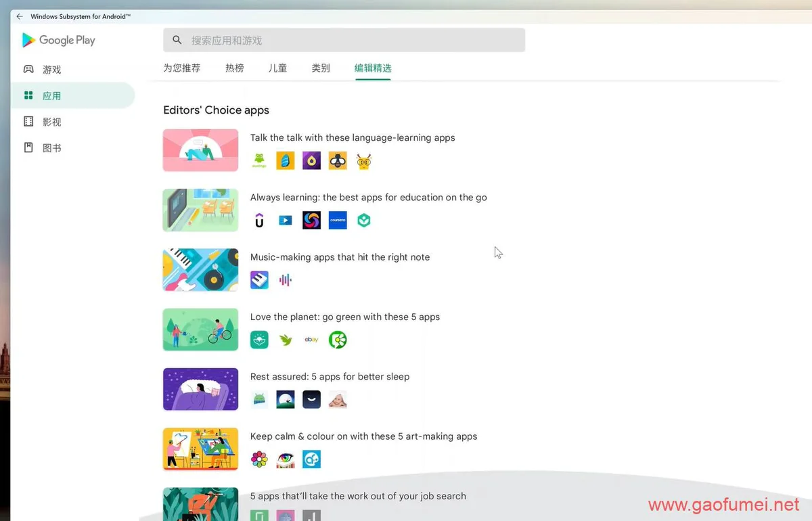
Task: Click the search magnifier icon
Action: click(x=177, y=41)
